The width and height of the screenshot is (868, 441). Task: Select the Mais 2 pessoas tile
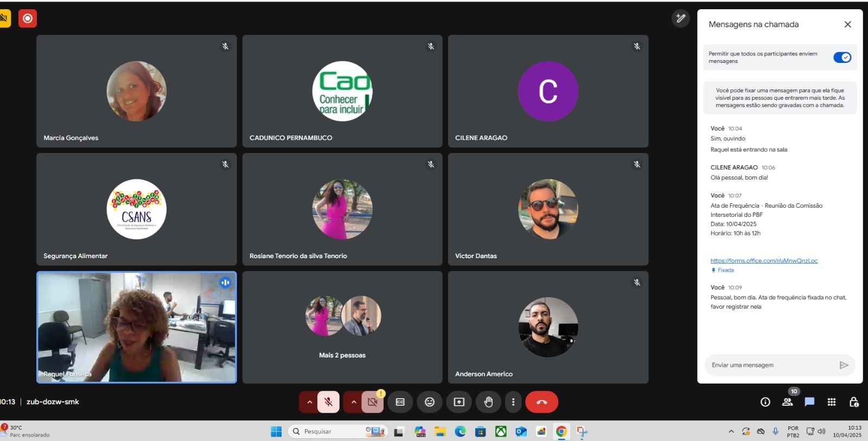tap(342, 328)
